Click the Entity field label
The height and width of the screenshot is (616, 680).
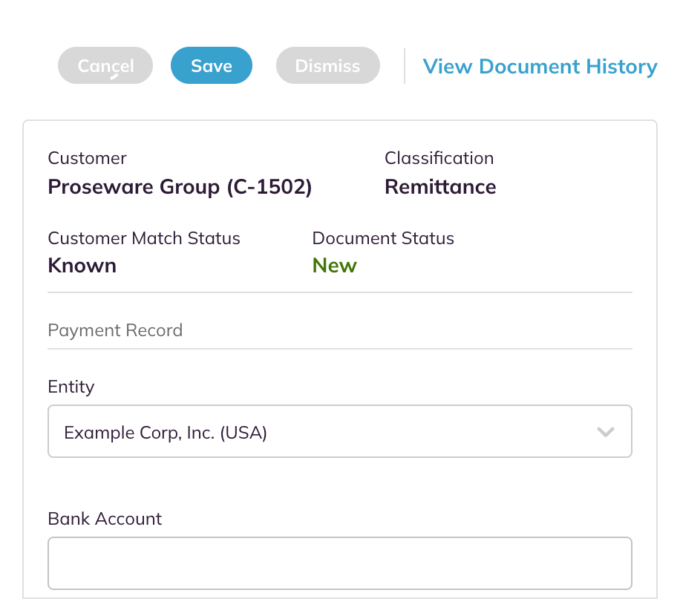click(x=71, y=387)
